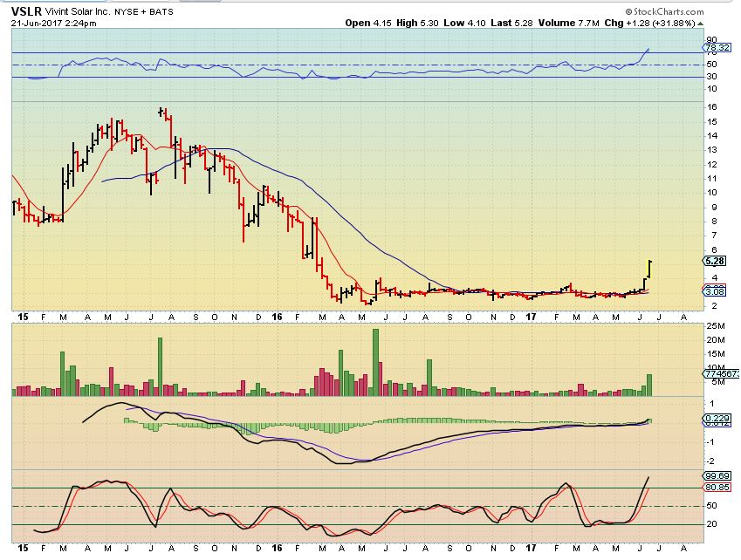Click the High 5.30 value
This screenshot has width=741, height=560.
pos(417,23)
